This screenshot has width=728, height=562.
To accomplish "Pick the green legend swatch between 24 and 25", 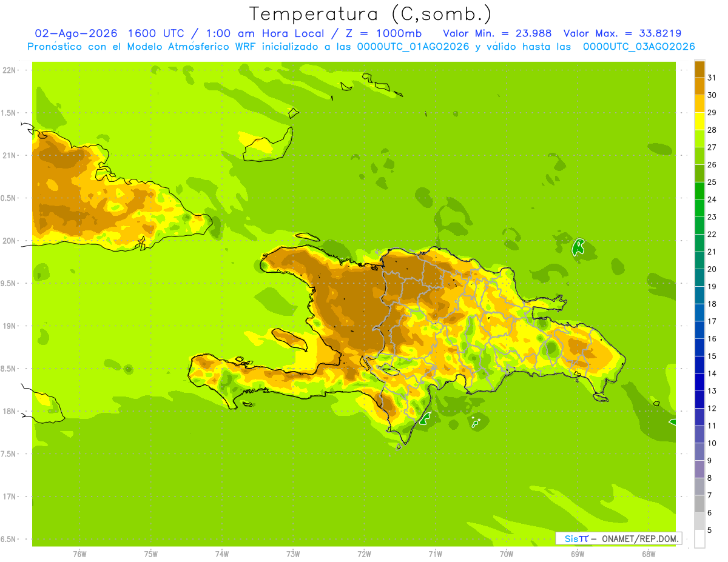I will pyautogui.click(x=699, y=192).
